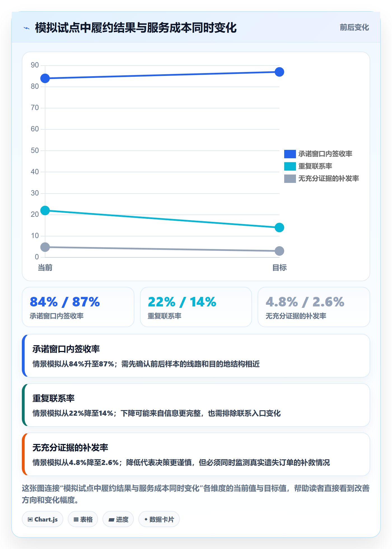
Task: Click the chart title 模拟试点中履约结果与服务成本同时变化
Action: (x=136, y=28)
